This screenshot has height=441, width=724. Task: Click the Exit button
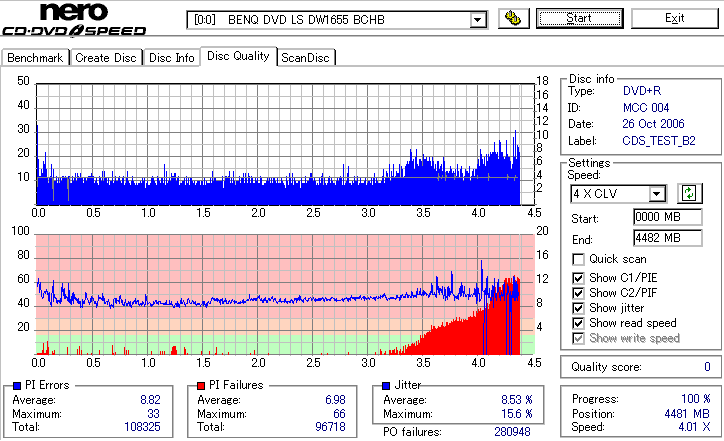(x=675, y=18)
